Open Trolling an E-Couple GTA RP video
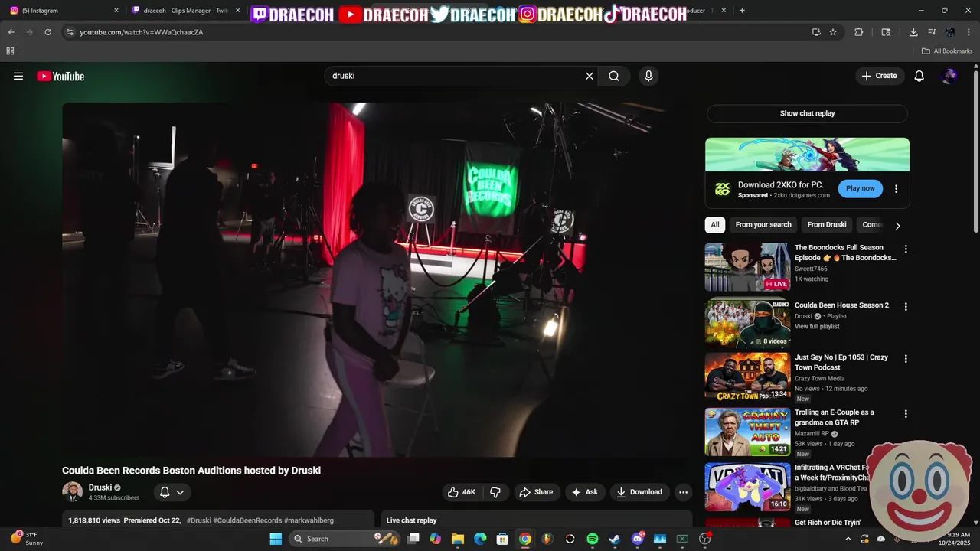 click(747, 432)
